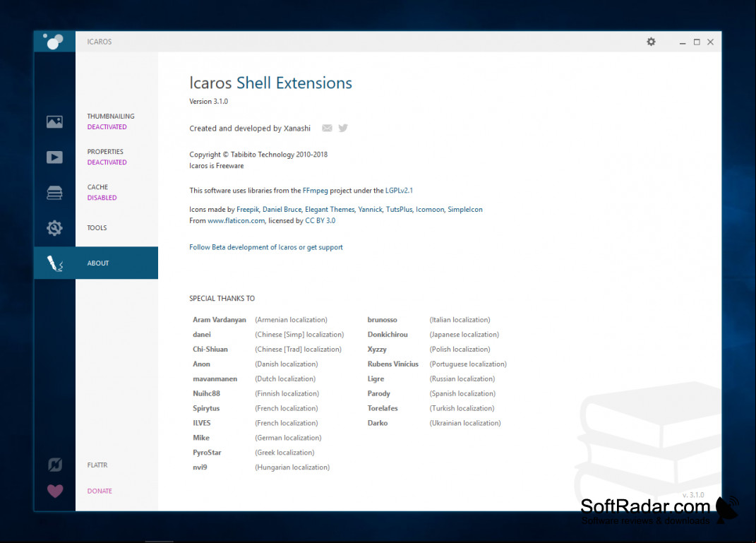This screenshot has height=543, width=756.
Task: Visit the www.flaticon.com link
Action: [x=236, y=220]
